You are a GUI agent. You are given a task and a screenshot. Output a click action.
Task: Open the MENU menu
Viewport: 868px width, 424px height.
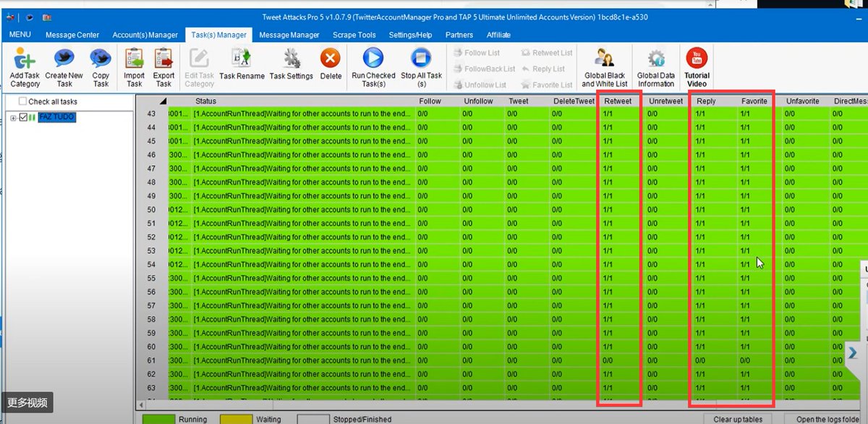(x=20, y=35)
